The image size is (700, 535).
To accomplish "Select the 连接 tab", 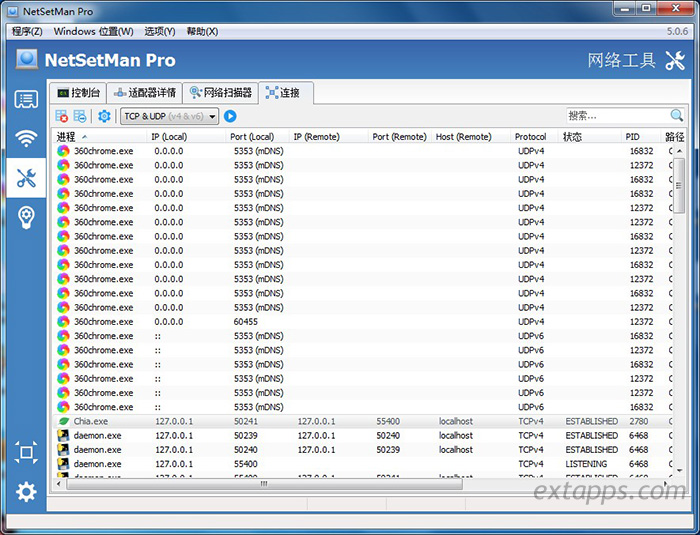I will [286, 92].
